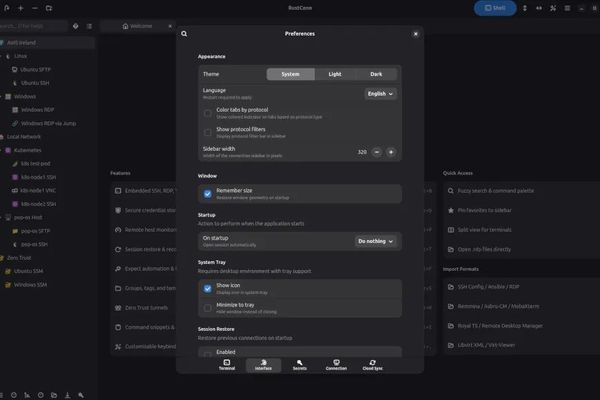The height and width of the screenshot is (400, 600).
Task: Open the Preferences search icon
Action: 184,34
